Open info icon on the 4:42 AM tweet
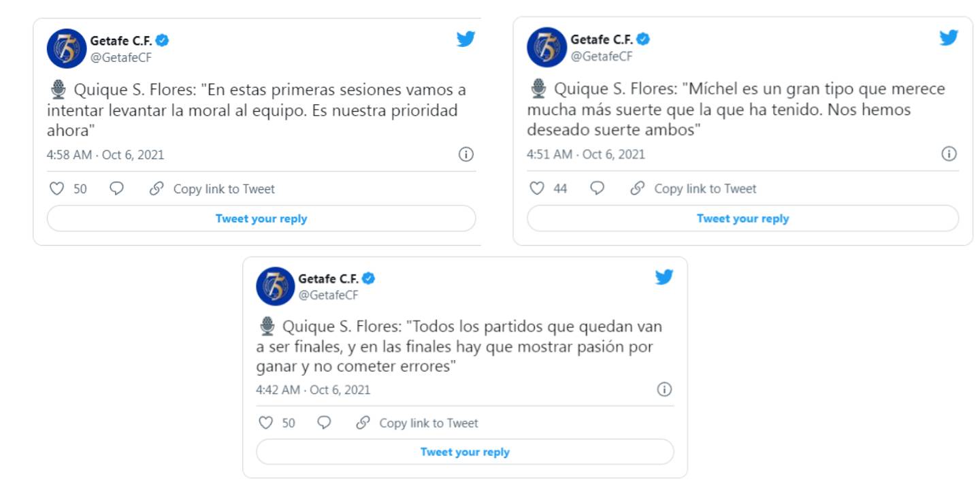Viewport: 980px width, 490px height. [664, 389]
